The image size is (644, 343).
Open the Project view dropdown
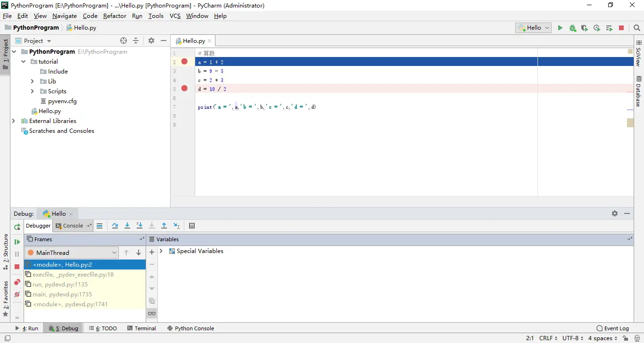click(x=33, y=41)
